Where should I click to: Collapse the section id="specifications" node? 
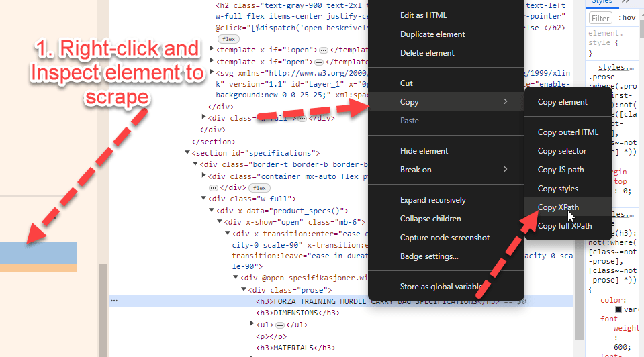pyautogui.click(x=187, y=153)
